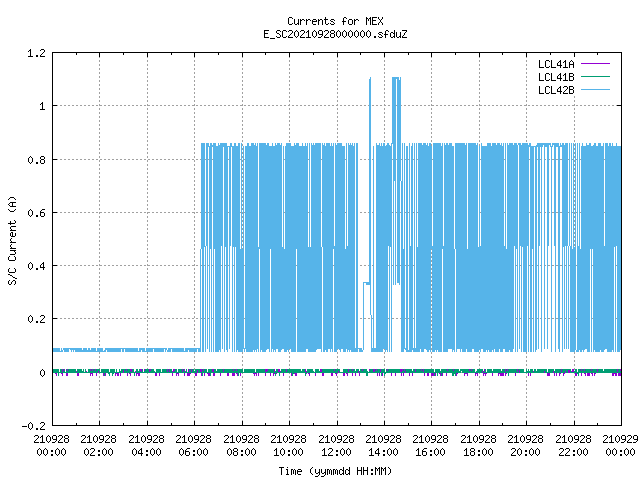The width and height of the screenshot is (640, 480).
Task: Click the x-axis tick label 210928 18:00
Action: [478, 446]
